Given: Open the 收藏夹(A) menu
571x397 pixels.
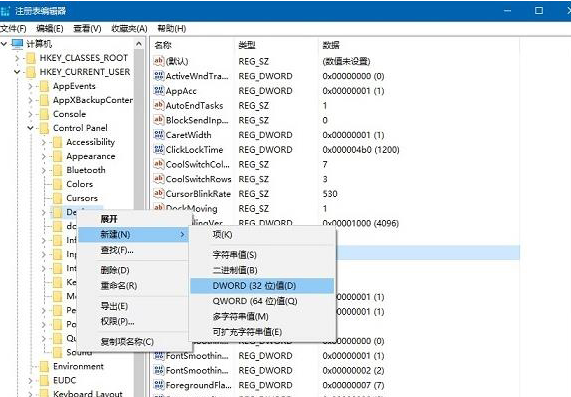Looking at the screenshot, I should pyautogui.click(x=129, y=28).
